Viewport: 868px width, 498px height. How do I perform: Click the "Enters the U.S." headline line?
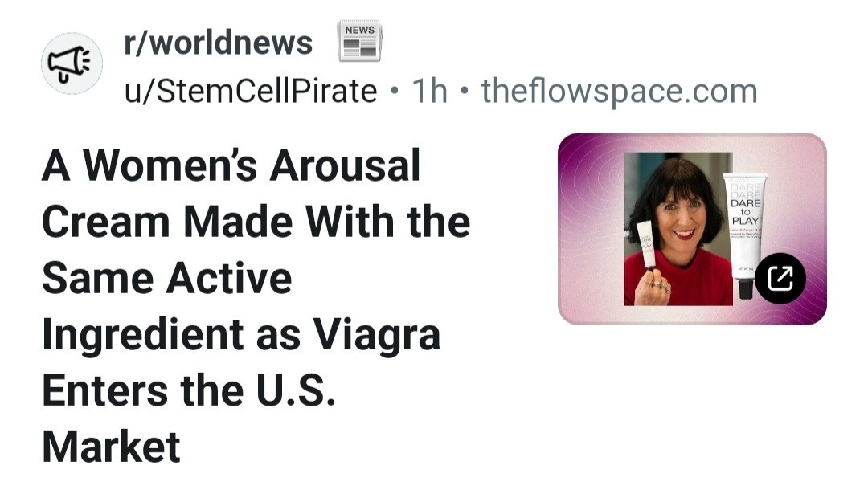(187, 390)
